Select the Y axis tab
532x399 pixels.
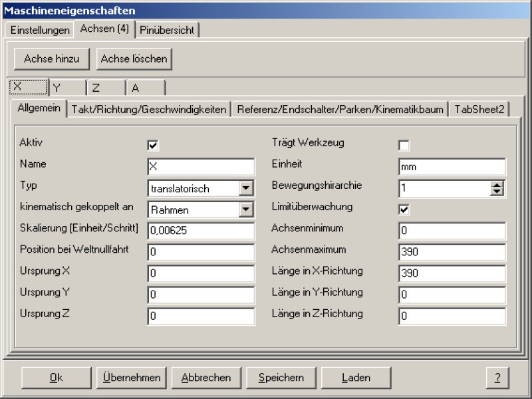tap(68, 88)
